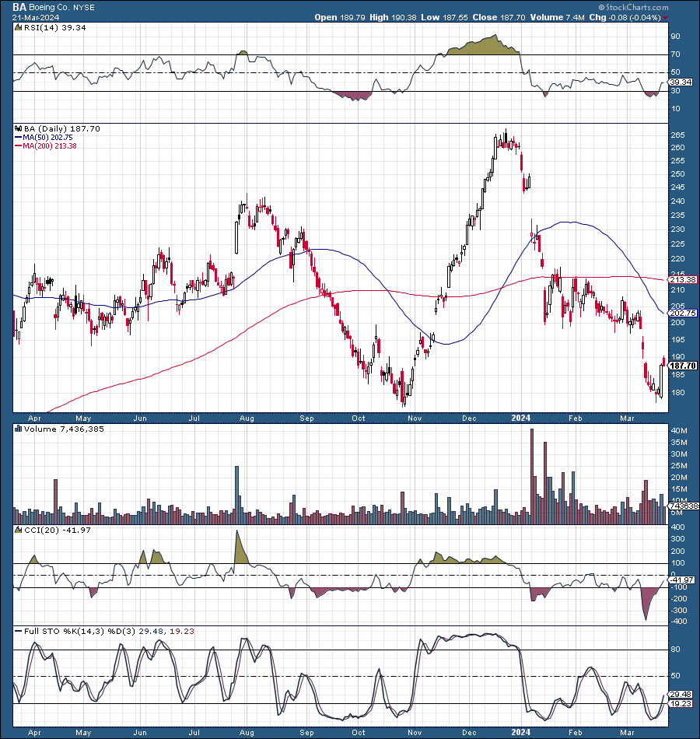This screenshot has height=739, width=700.
Task: Click the tall late-July volume spike bar
Action: click(236, 495)
